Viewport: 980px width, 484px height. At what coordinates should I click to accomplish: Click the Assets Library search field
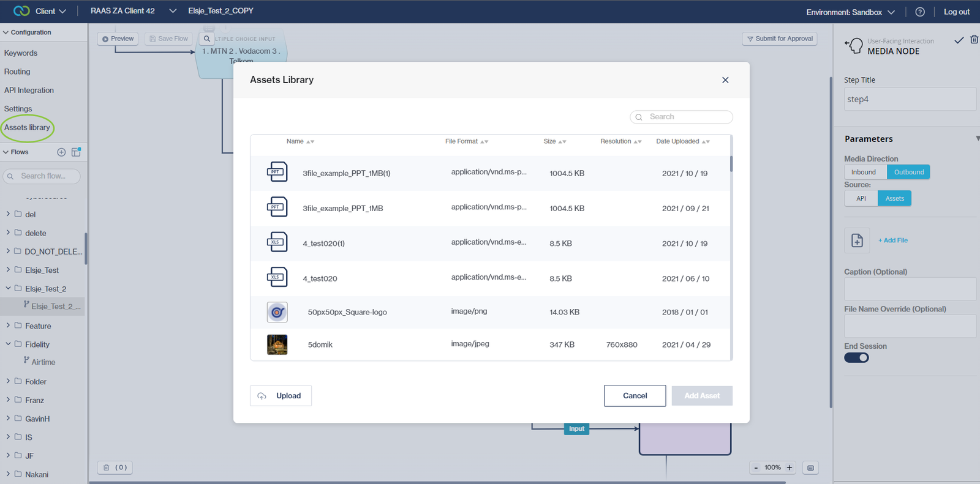click(x=681, y=117)
